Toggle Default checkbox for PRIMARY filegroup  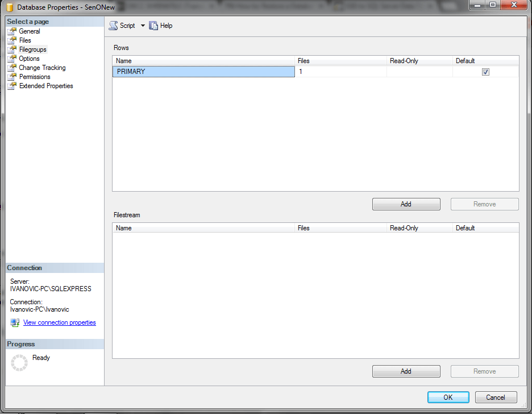(485, 72)
